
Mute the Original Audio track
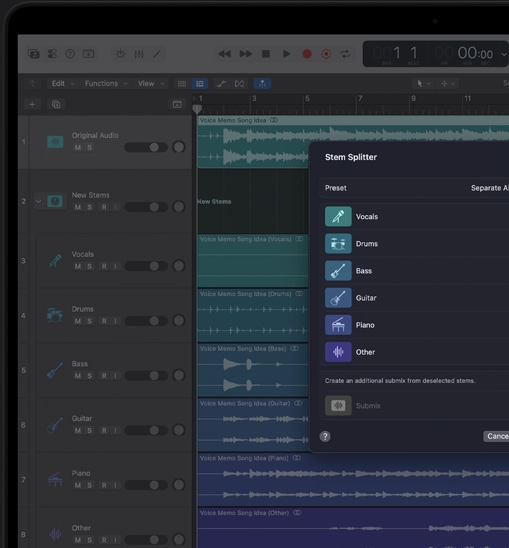tap(78, 147)
